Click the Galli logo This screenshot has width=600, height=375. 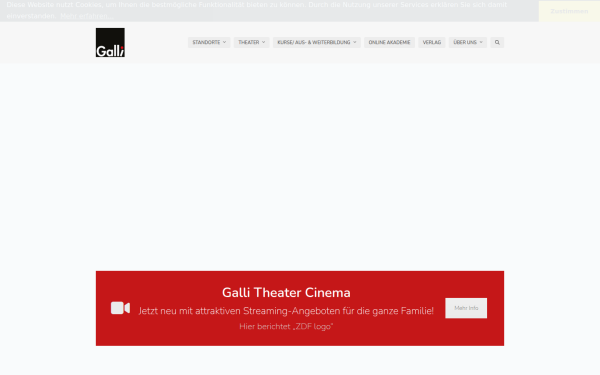[x=110, y=42]
